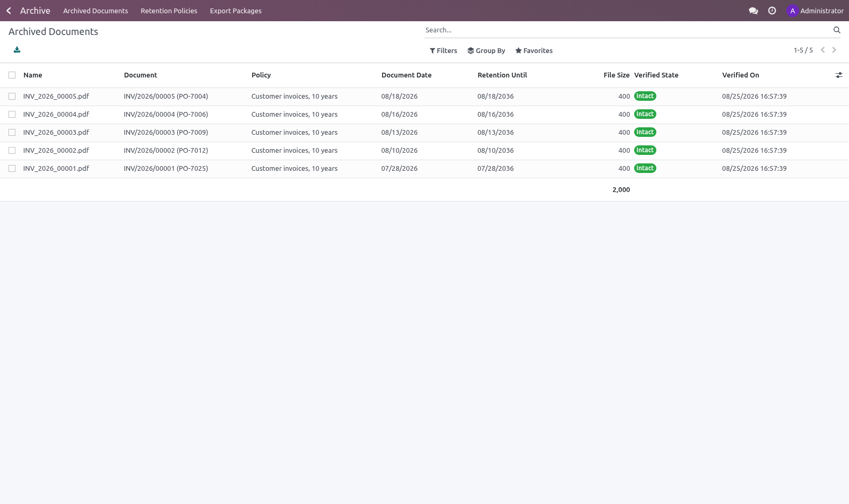Click the 1-5 / 5 pager counter
Viewport: 849px width, 504px height.
803,50
